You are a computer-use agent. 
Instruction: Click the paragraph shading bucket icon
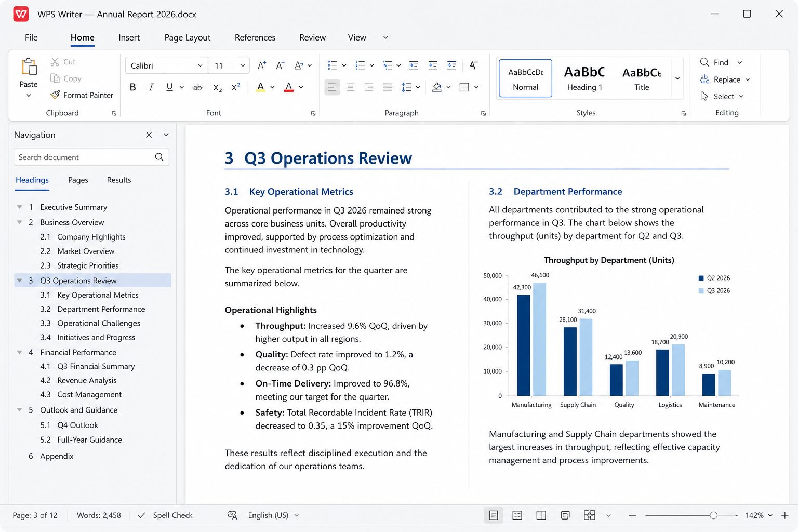[437, 87]
